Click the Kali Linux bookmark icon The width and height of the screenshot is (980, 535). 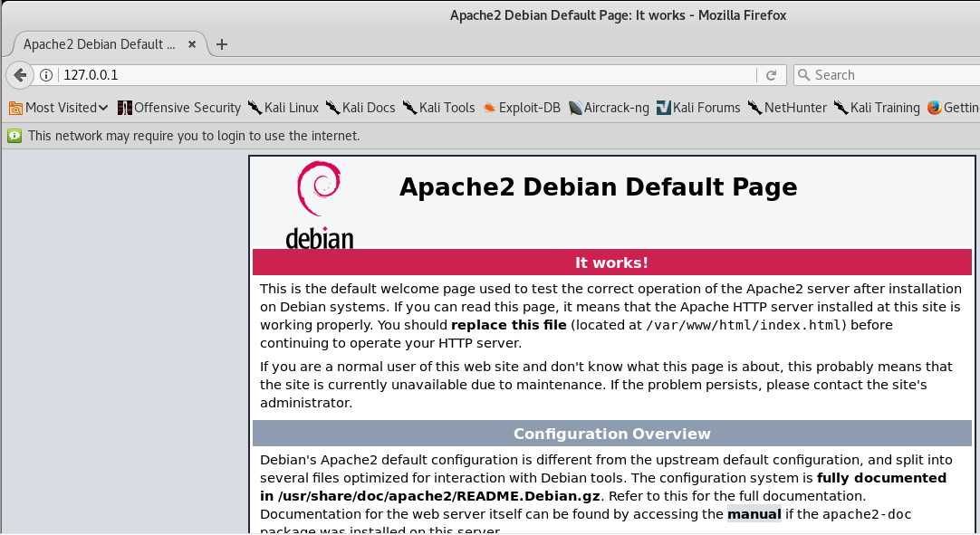[255, 108]
